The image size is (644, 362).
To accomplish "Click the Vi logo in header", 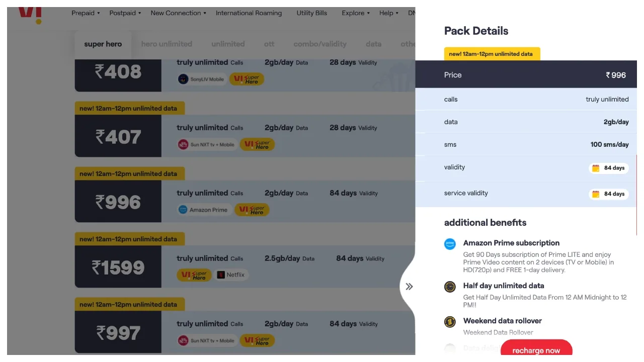I will pos(30,15).
